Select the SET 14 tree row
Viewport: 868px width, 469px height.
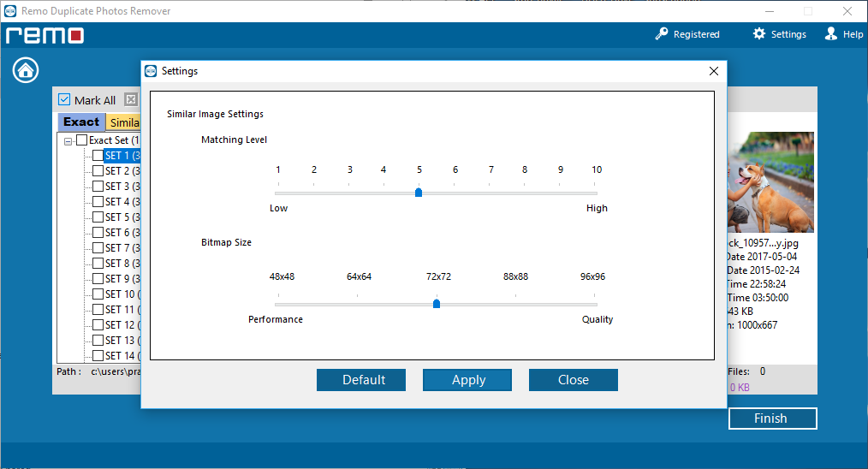click(x=122, y=355)
